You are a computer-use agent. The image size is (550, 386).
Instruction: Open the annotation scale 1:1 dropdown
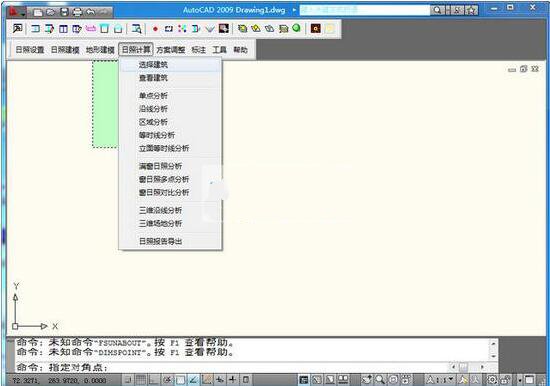(x=440, y=380)
